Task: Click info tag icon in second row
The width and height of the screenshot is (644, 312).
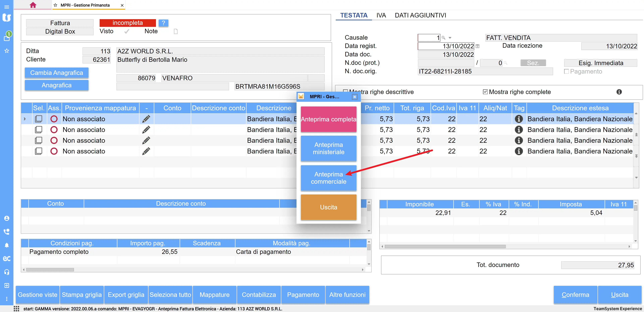Action: click(519, 130)
